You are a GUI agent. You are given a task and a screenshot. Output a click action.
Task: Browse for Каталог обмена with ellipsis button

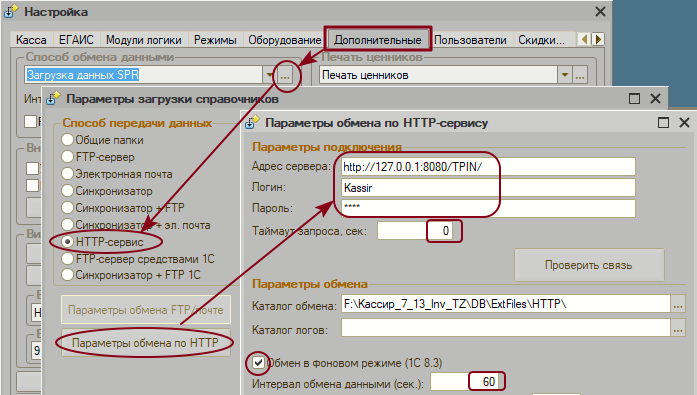677,304
